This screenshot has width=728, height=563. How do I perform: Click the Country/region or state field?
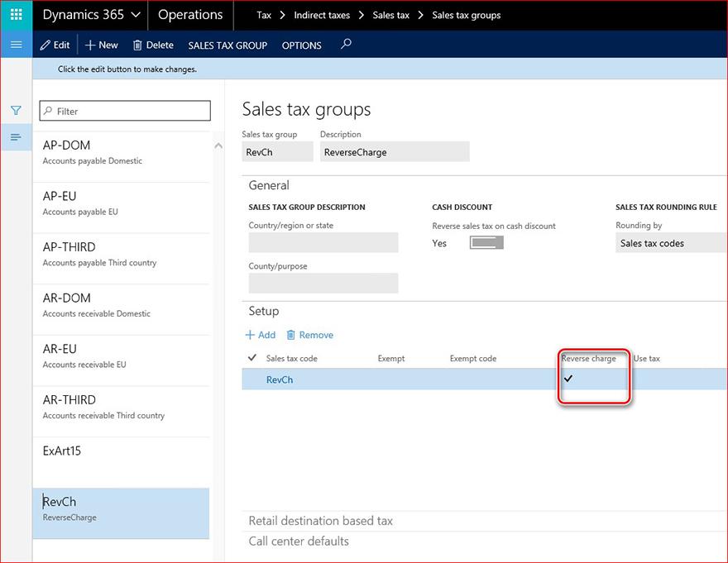323,242
